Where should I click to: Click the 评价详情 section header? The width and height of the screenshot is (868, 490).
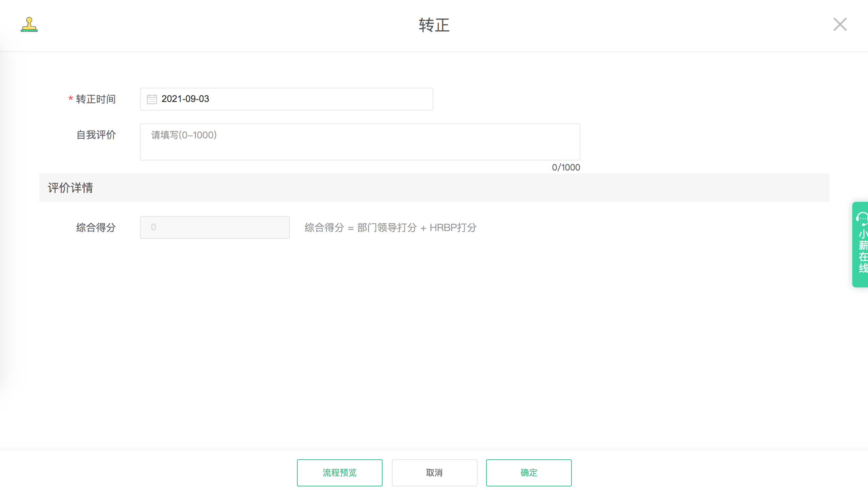pos(71,188)
